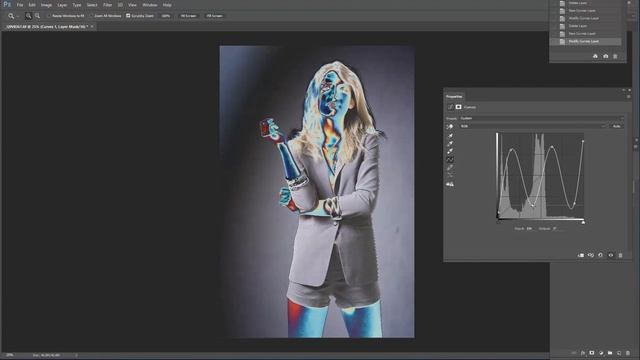Choose the pencil draw-curve tool

pyautogui.click(x=450, y=167)
